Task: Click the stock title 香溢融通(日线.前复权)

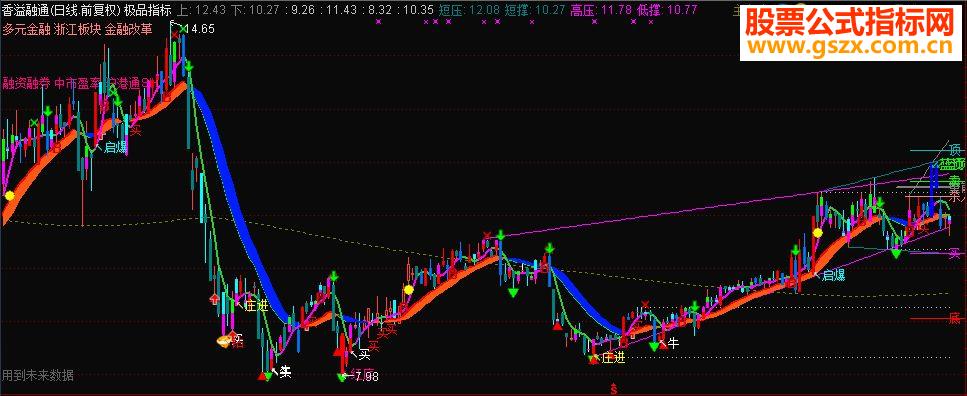Action: pyautogui.click(x=61, y=10)
